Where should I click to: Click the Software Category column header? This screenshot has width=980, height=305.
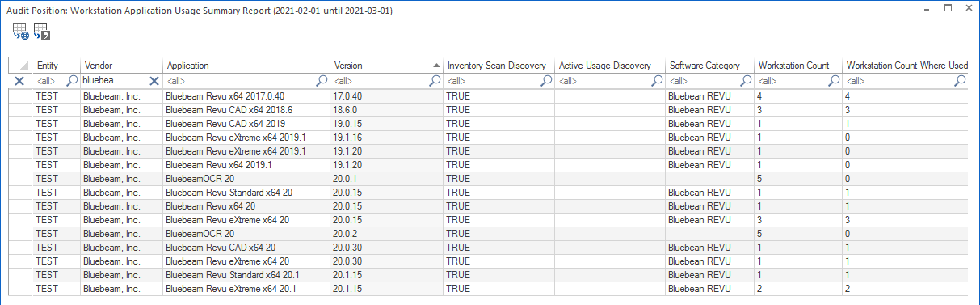(710, 66)
